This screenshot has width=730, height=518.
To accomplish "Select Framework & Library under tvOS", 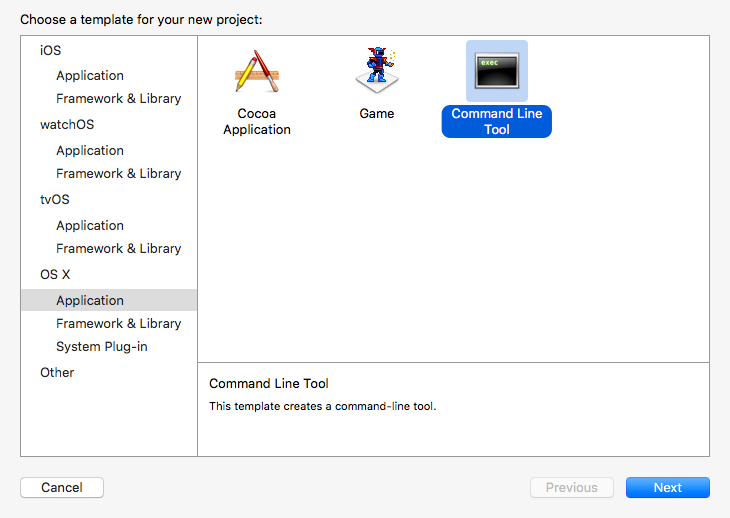I will coord(119,249).
